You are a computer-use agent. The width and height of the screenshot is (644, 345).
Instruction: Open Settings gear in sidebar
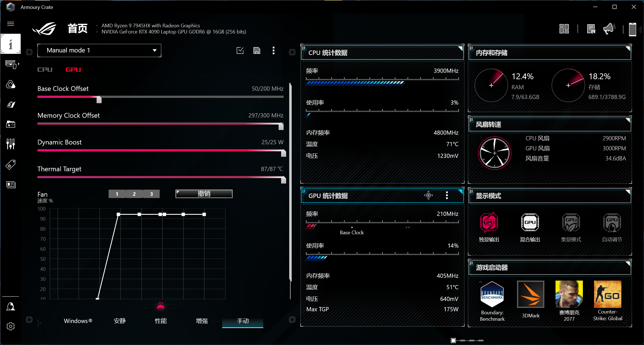pyautogui.click(x=11, y=326)
